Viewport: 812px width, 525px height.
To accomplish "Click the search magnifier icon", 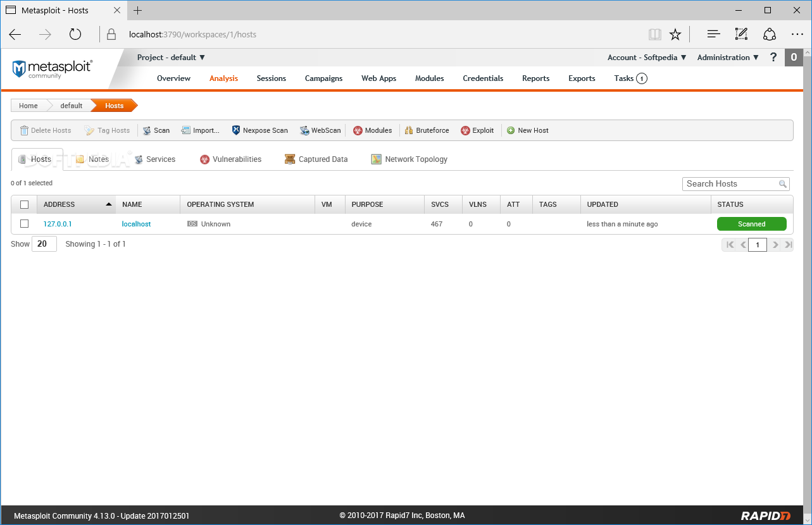I will tap(783, 184).
